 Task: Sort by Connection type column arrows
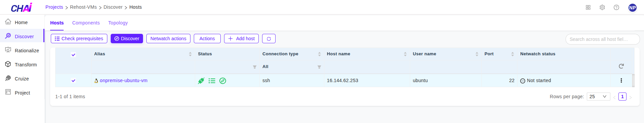[x=319, y=54]
